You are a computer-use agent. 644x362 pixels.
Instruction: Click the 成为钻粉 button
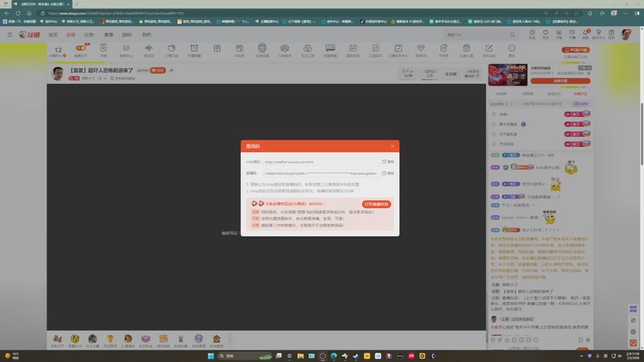(580, 104)
